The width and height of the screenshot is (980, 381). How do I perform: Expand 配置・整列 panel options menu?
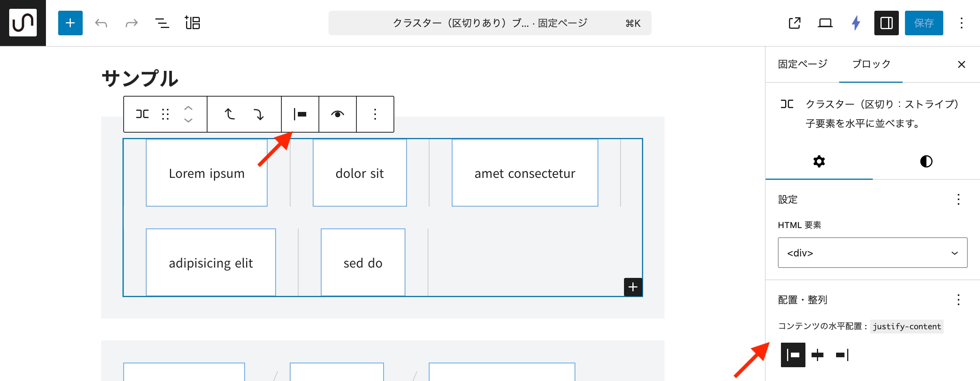(958, 300)
